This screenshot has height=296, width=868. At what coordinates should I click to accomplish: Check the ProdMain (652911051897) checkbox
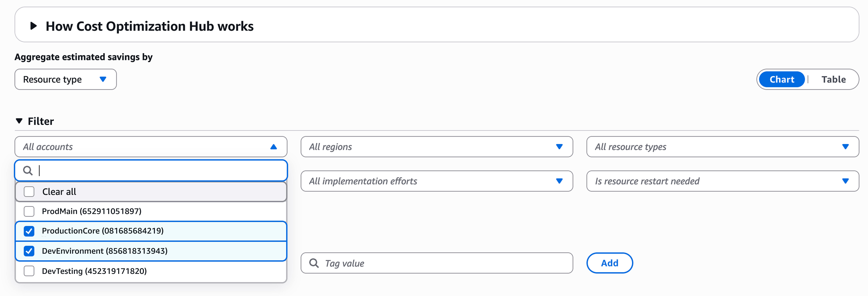(x=29, y=211)
